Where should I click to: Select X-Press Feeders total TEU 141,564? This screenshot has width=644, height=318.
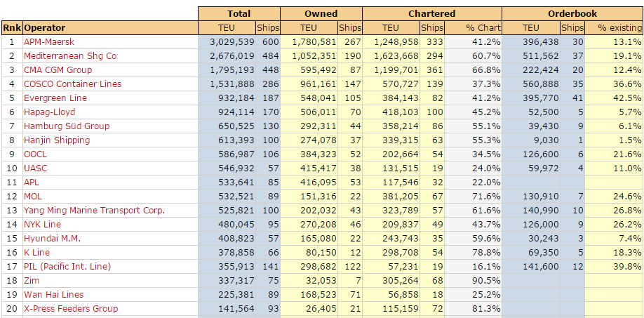[x=236, y=309]
